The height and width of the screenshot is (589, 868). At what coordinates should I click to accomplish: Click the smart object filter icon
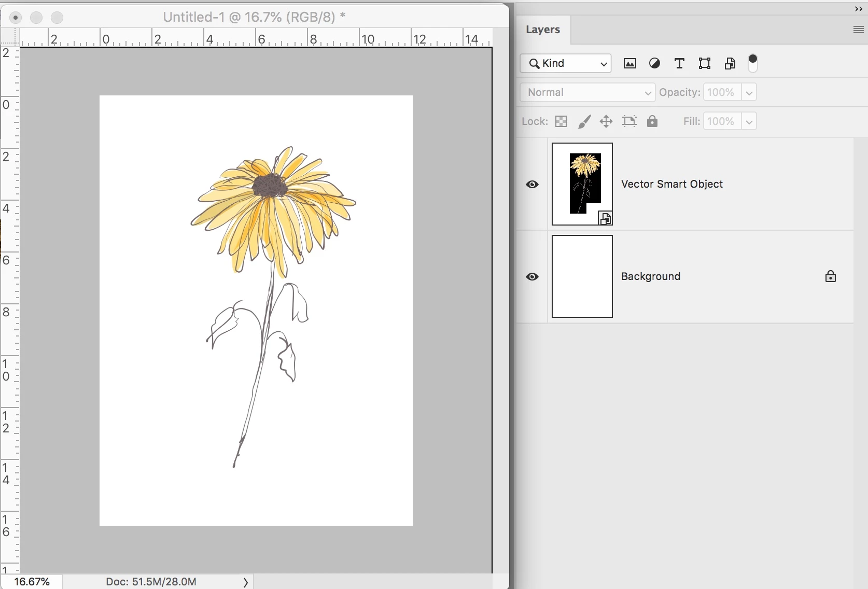(x=730, y=64)
